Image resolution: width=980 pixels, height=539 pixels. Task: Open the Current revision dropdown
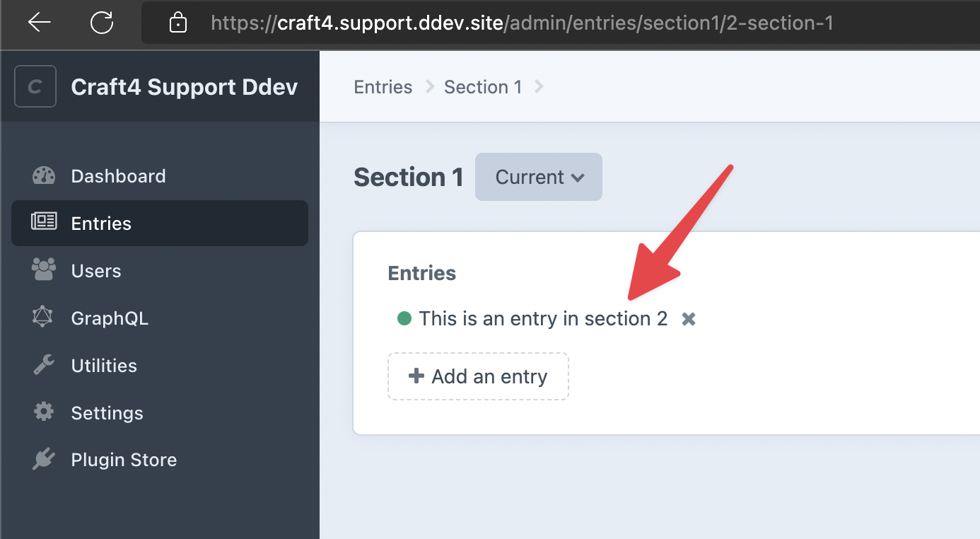click(x=538, y=177)
